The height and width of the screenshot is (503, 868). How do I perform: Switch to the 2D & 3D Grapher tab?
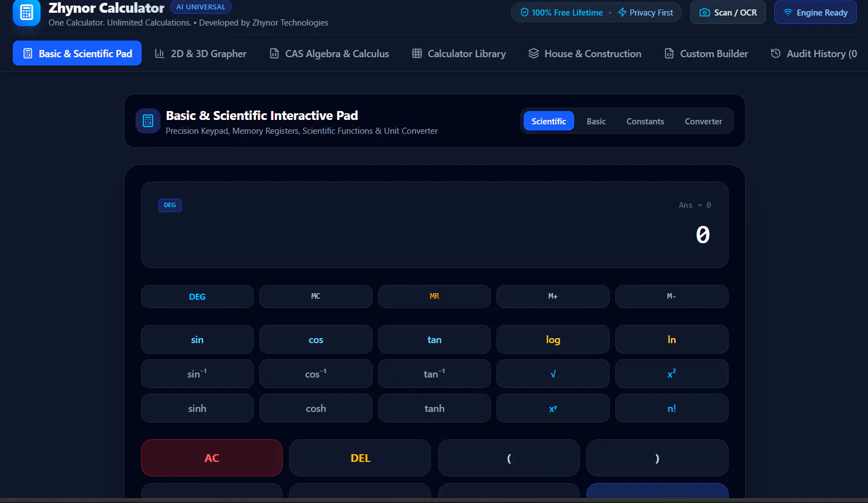[200, 53]
